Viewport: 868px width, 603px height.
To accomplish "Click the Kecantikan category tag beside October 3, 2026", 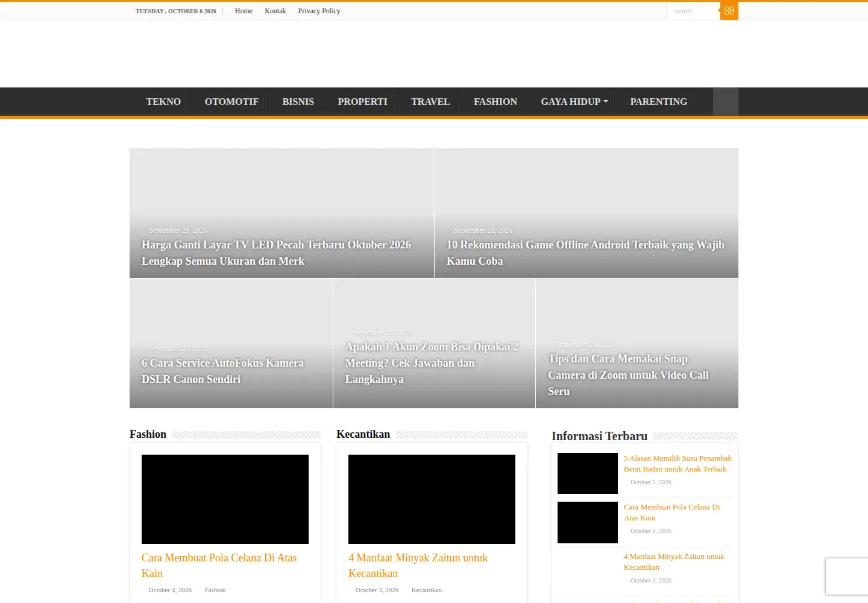I will (x=427, y=590).
